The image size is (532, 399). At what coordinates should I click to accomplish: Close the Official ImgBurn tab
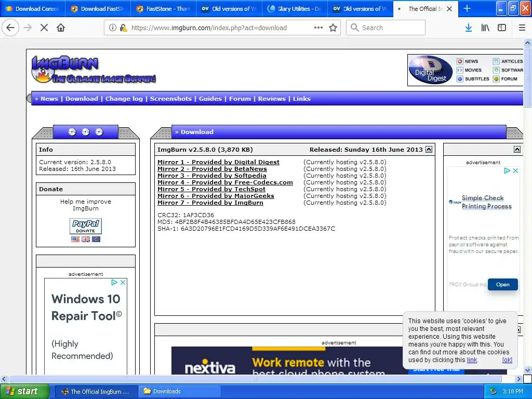click(x=449, y=9)
